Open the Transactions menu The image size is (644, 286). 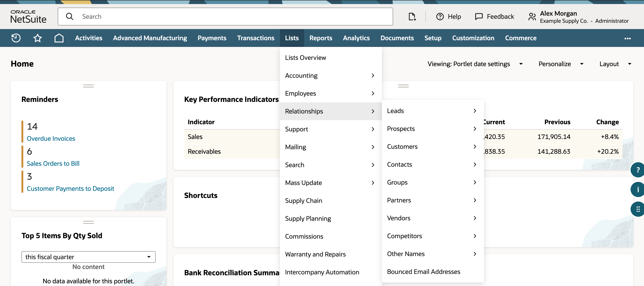256,38
